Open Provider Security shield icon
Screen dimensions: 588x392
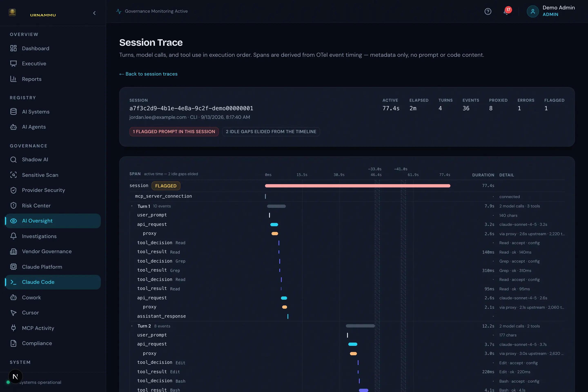click(13, 190)
